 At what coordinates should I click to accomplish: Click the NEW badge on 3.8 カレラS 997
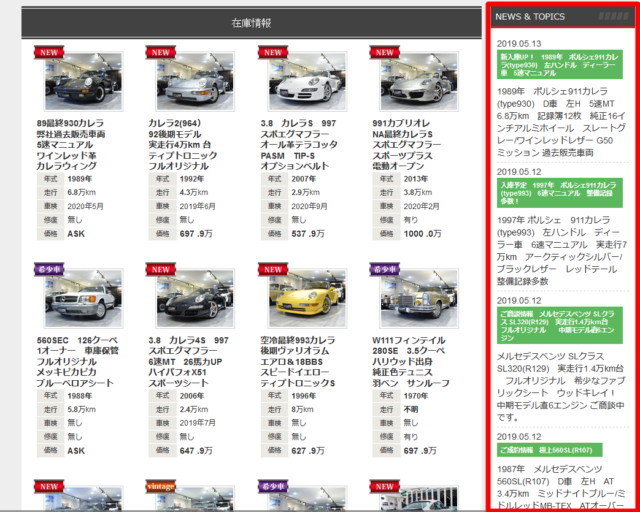pyautogui.click(x=273, y=52)
